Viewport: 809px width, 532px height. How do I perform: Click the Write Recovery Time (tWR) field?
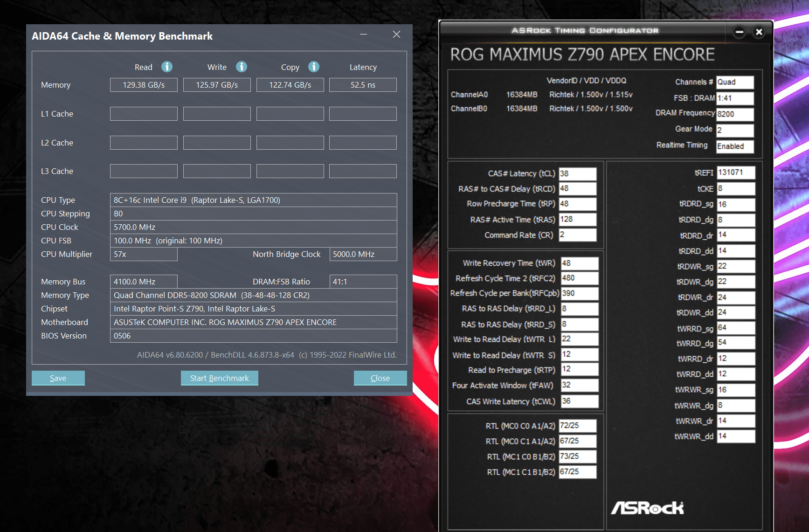click(x=579, y=263)
